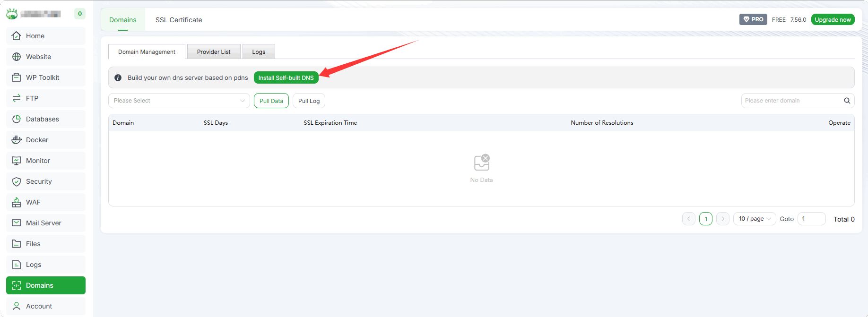Image resolution: width=868 pixels, height=317 pixels.
Task: Open the Mail Server envelope icon
Action: coord(17,223)
